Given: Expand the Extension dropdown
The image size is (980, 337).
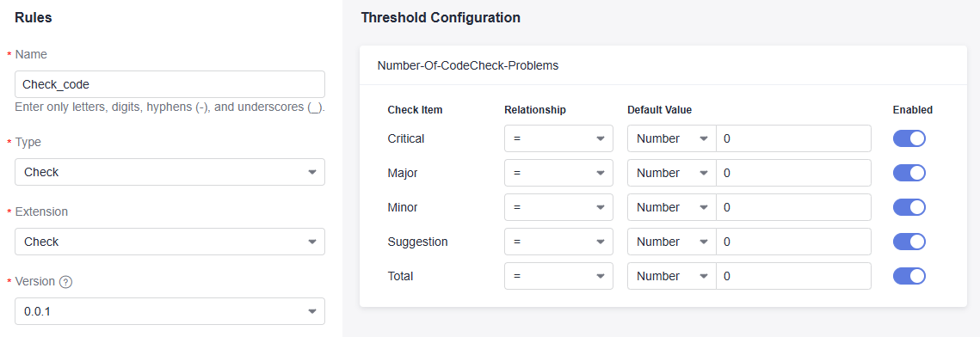Looking at the screenshot, I should point(170,242).
